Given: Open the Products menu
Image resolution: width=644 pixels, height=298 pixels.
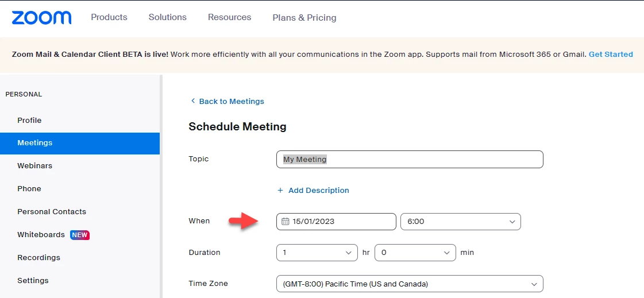Looking at the screenshot, I should click(109, 17).
